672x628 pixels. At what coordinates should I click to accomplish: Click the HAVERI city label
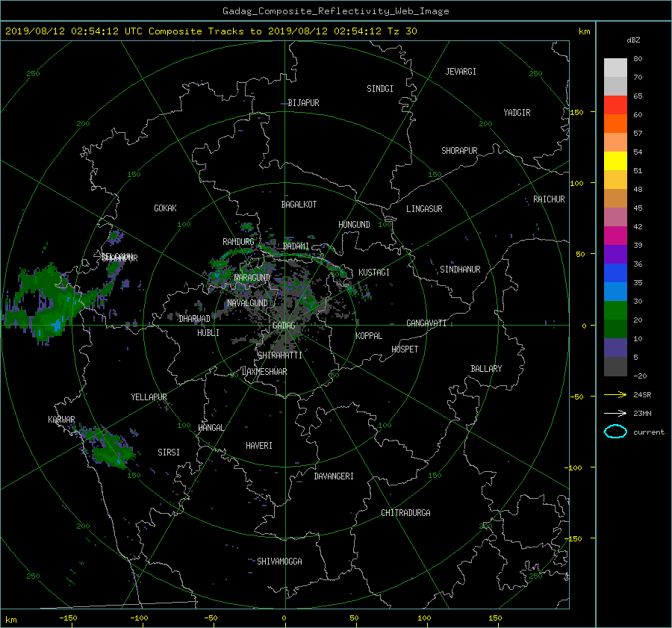259,447
